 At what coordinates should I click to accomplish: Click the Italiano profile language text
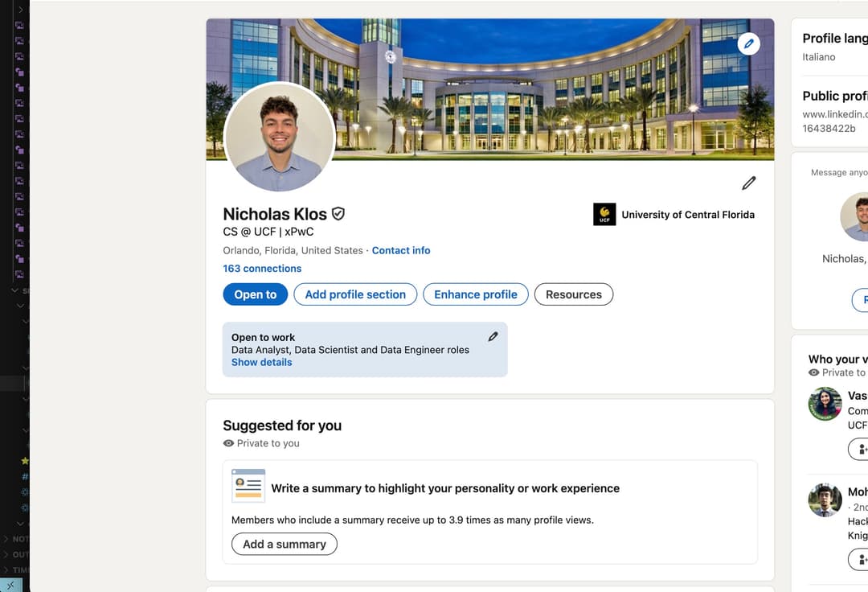[x=819, y=57]
